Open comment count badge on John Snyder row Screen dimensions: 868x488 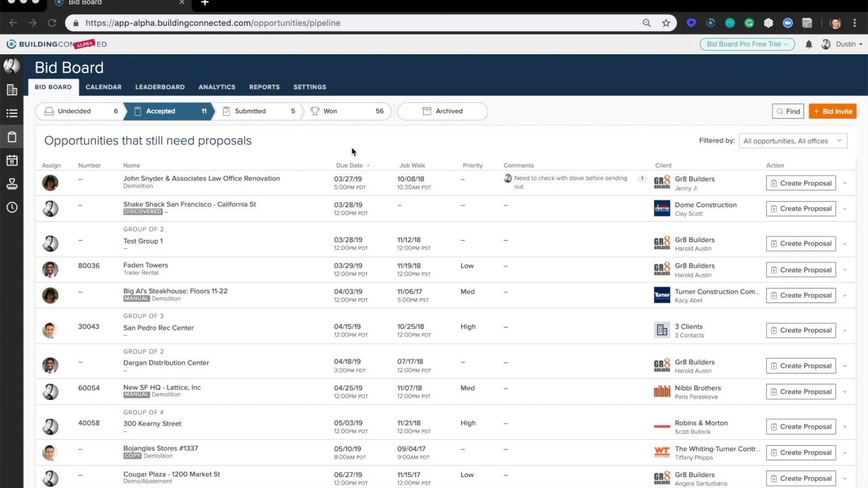pos(642,179)
